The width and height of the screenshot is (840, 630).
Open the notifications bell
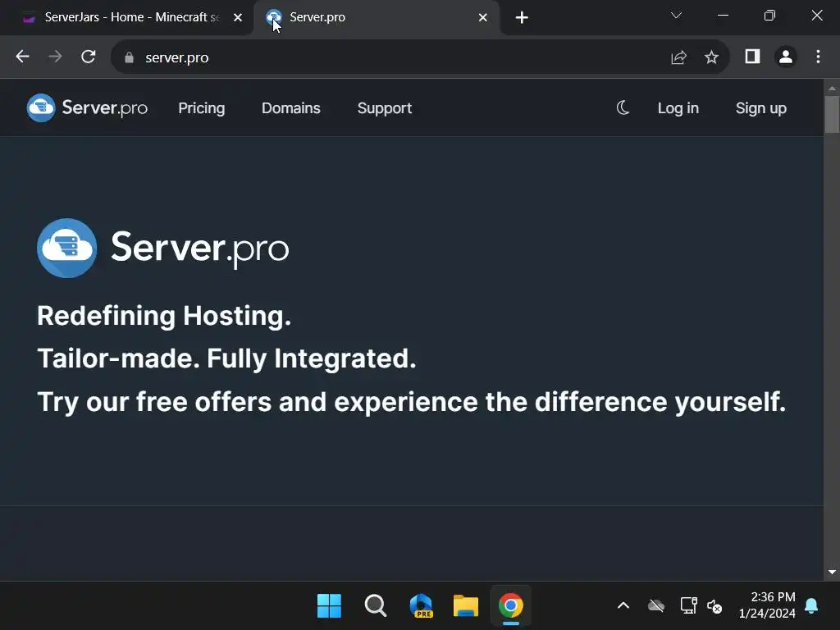coord(811,606)
